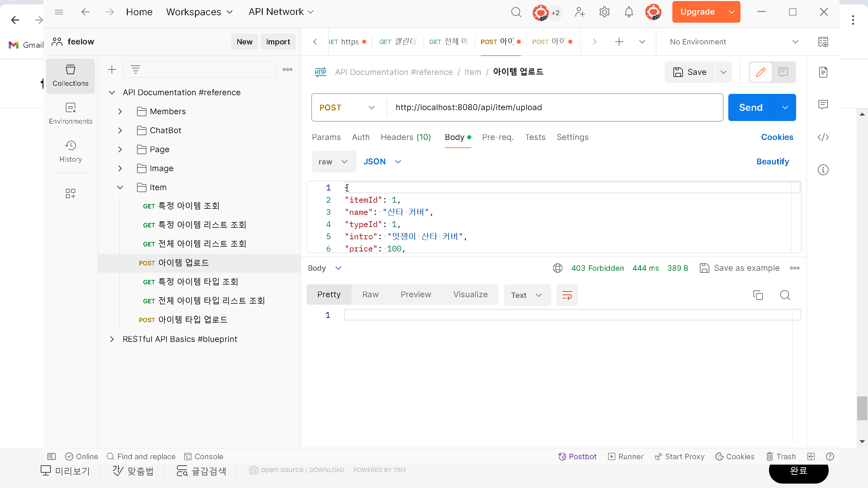Screen dimensions: 868x488
Task: Open the No Environment dropdown
Action: coord(732,42)
